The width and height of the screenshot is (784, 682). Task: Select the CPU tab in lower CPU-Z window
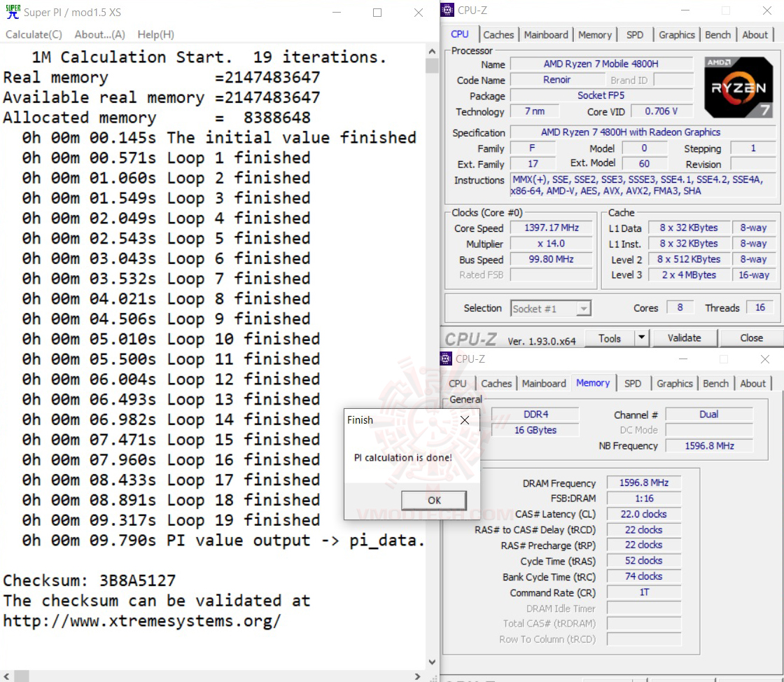458,384
